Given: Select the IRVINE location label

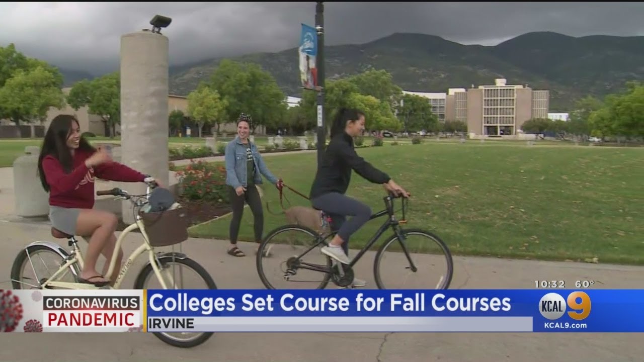Looking at the screenshot, I should 171,324.
